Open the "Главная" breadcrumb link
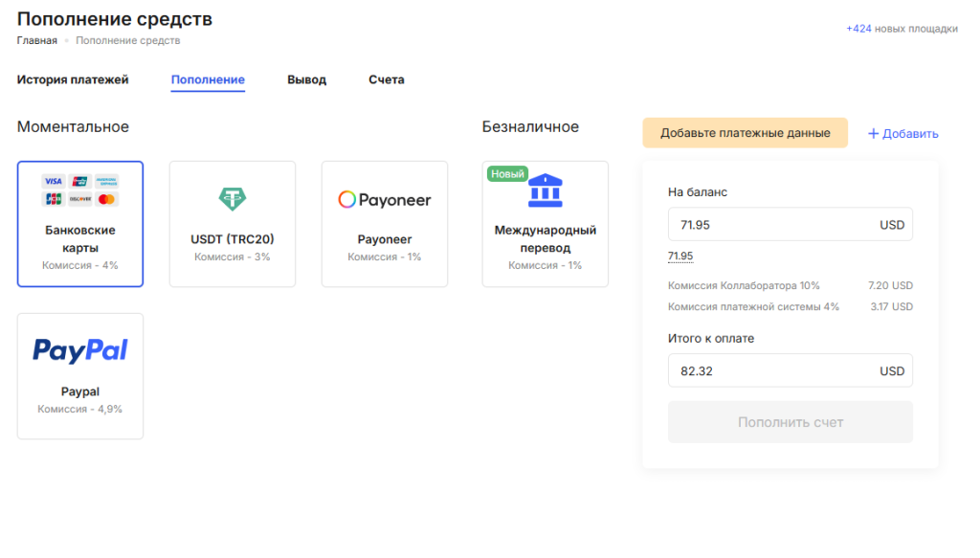980x558 pixels. [x=36, y=40]
